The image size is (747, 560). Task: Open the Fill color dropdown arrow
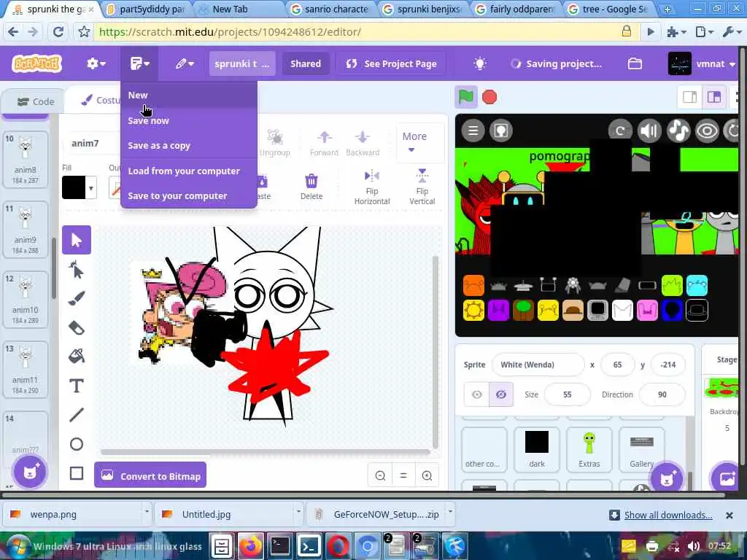tap(91, 187)
